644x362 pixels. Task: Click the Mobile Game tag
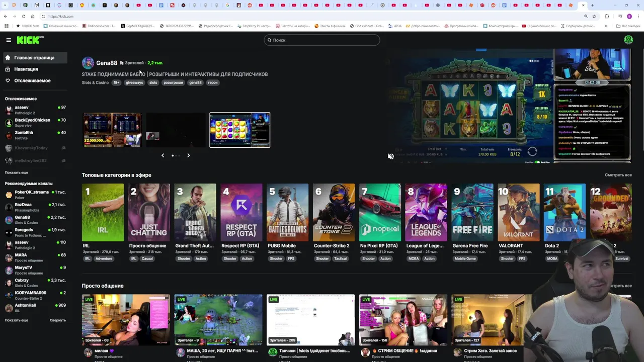pyautogui.click(x=465, y=258)
